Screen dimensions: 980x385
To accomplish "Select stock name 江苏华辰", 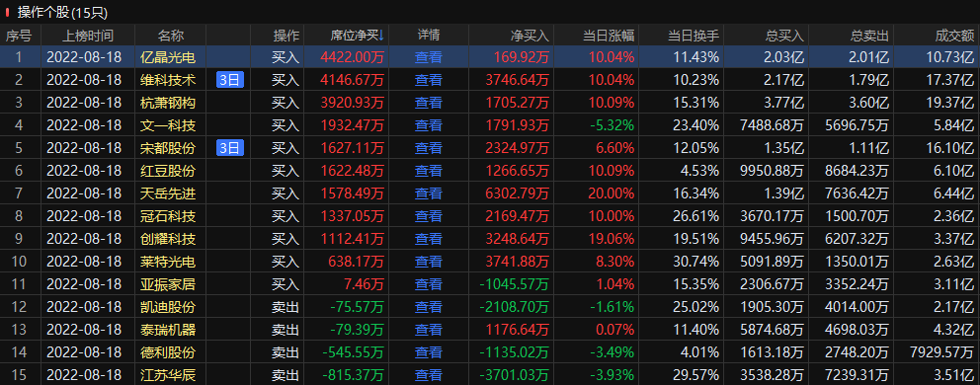I will 168,375.
